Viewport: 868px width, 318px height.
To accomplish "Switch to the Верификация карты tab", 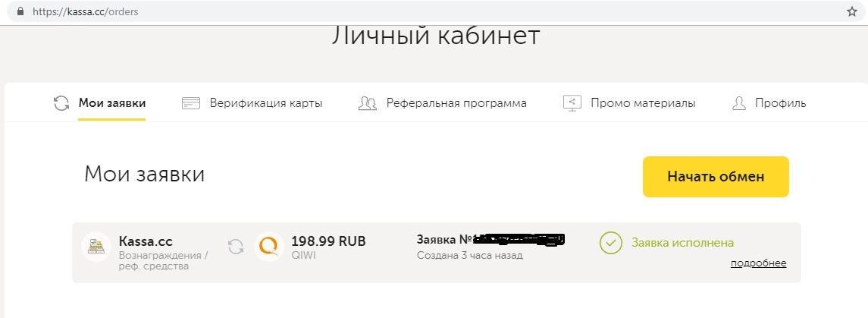I will click(x=266, y=103).
